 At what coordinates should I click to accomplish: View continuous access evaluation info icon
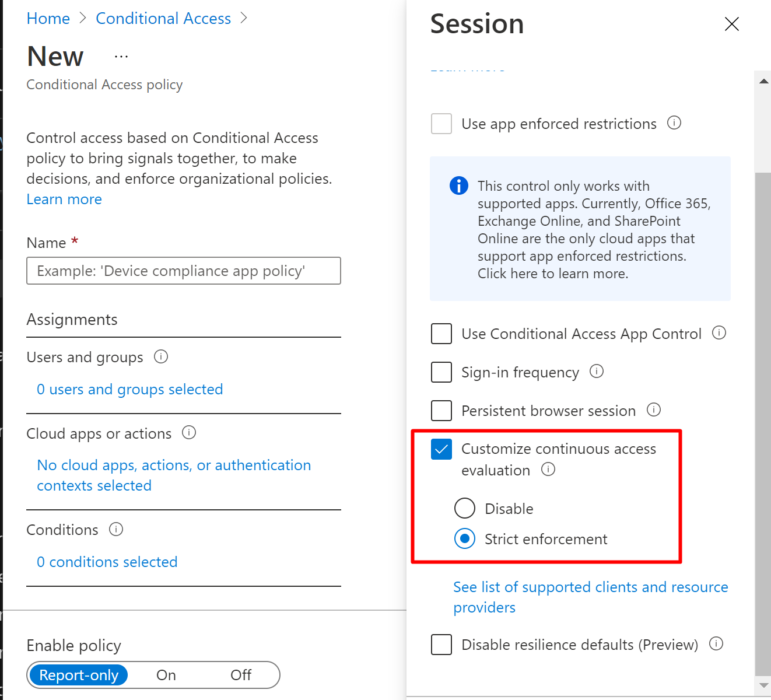(548, 470)
